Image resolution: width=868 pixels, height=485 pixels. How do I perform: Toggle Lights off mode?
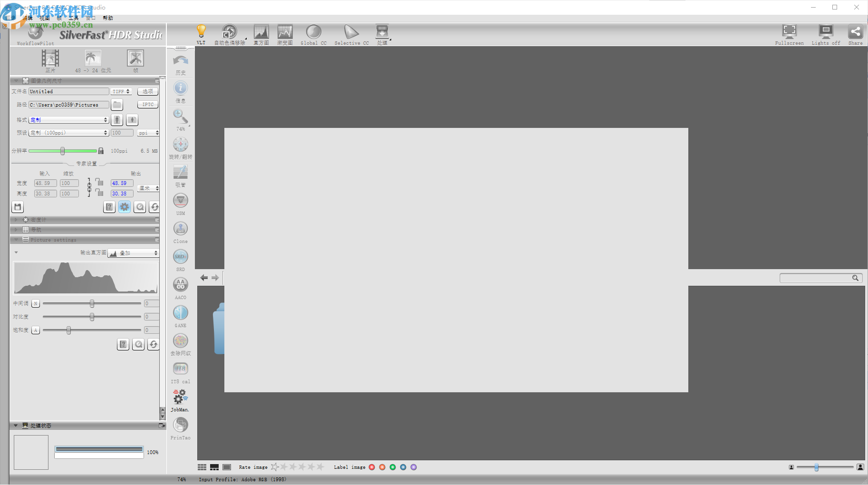click(826, 34)
